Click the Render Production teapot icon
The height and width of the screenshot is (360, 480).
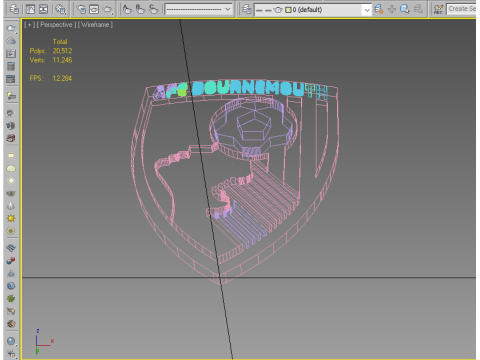[x=107, y=9]
